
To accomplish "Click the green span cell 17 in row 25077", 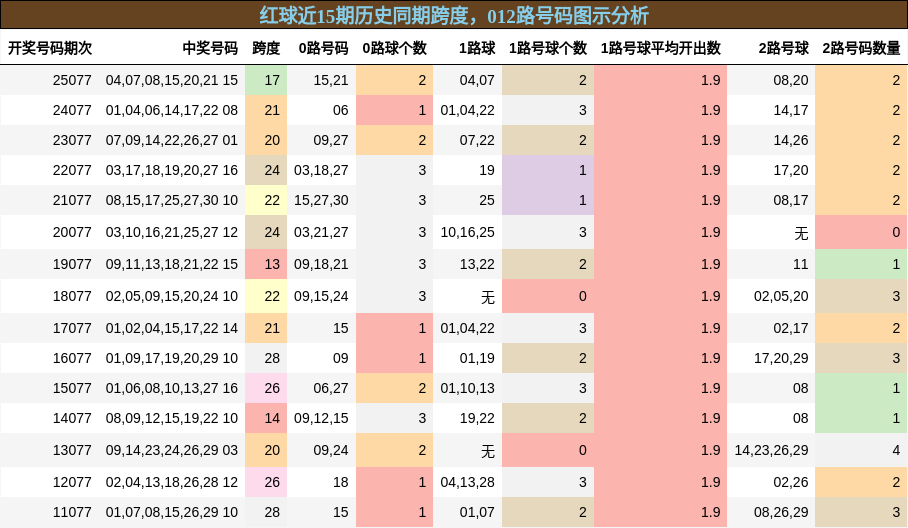I will coord(266,80).
